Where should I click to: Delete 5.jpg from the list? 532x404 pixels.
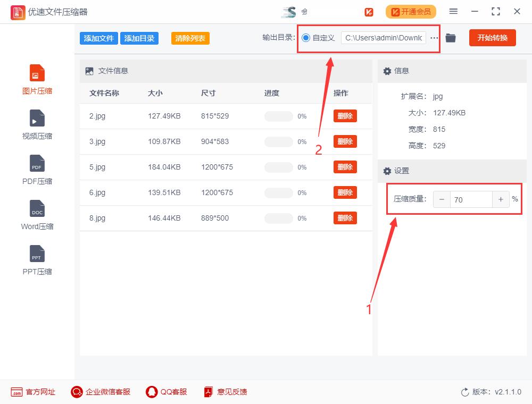(x=345, y=167)
